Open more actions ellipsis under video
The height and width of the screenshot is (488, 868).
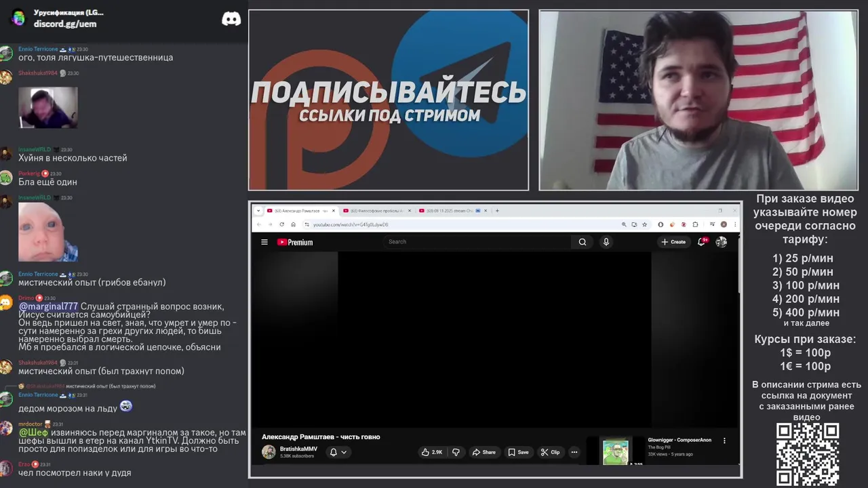tap(574, 452)
